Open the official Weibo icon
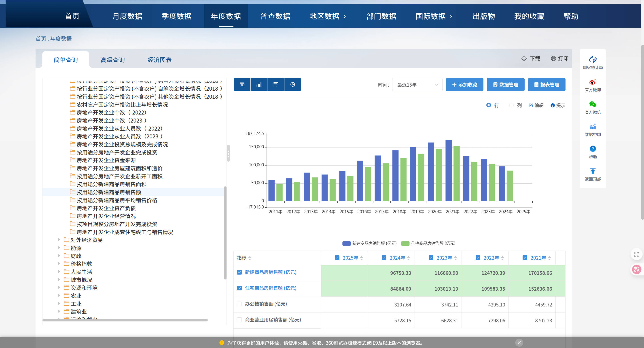644x348 pixels. (592, 82)
